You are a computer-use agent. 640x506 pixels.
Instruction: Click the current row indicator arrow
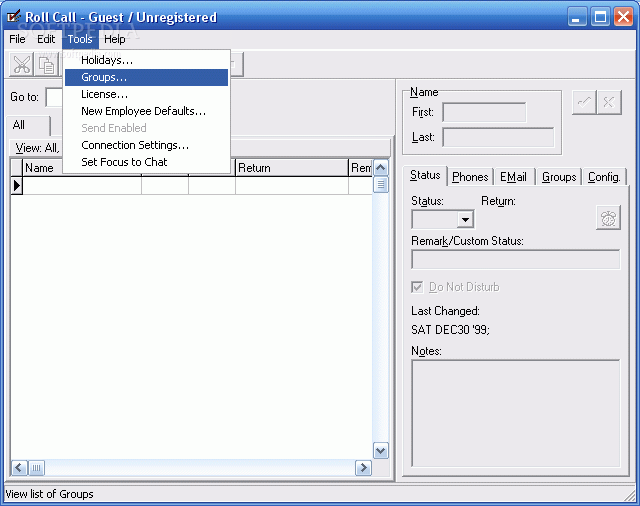click(x=17, y=186)
